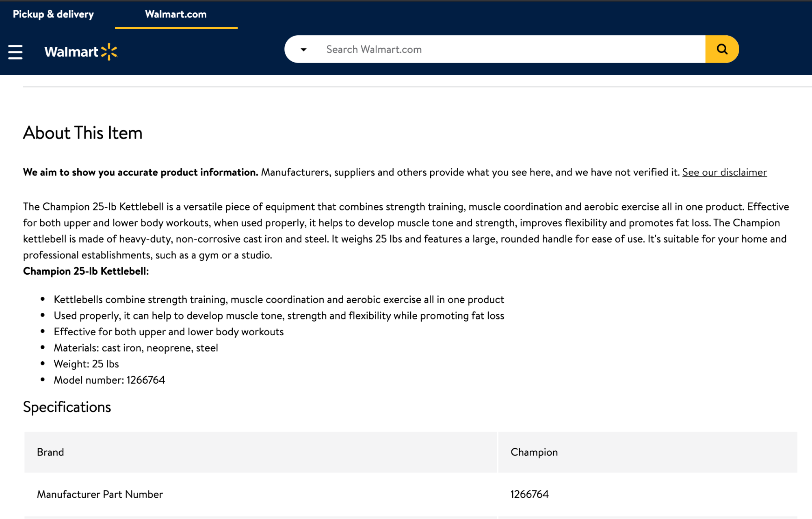Click the About This Item heading

coord(82,133)
